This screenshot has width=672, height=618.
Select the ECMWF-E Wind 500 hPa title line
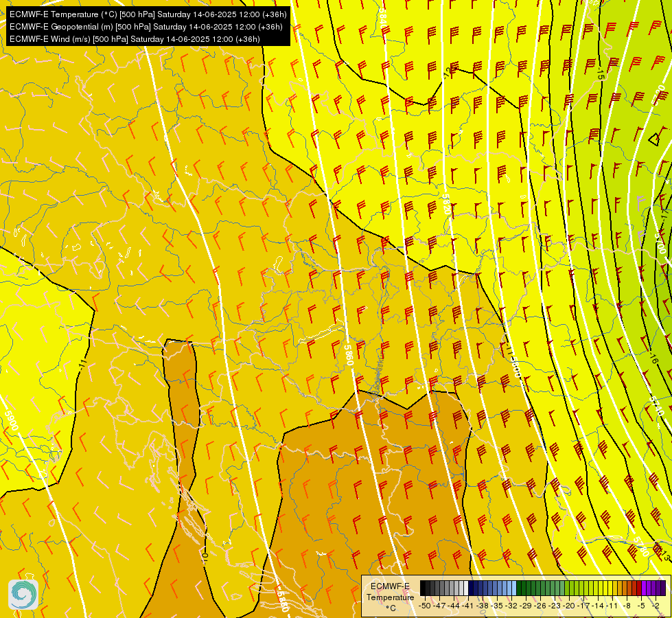pyautogui.click(x=135, y=39)
